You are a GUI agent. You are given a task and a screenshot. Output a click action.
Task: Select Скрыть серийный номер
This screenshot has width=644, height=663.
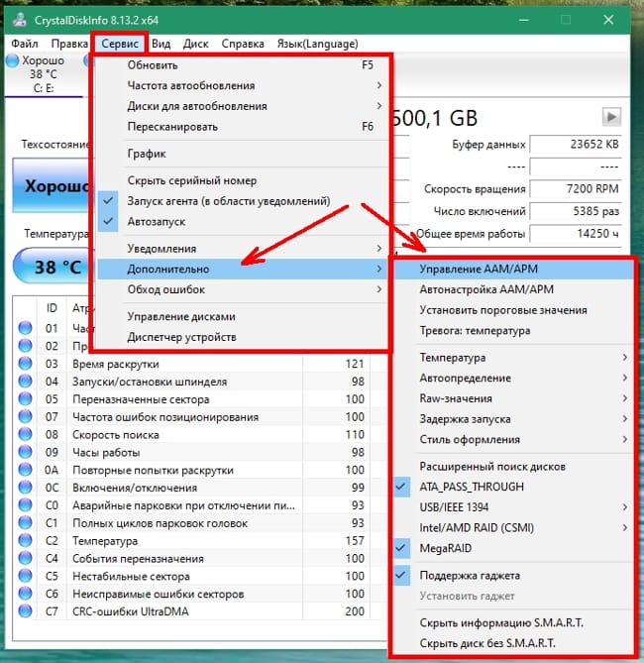click(243, 180)
